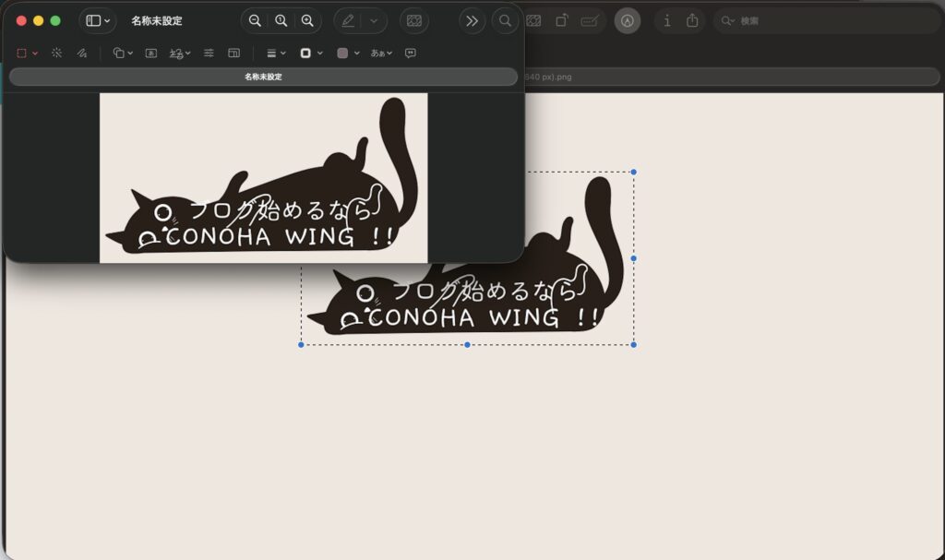Show more toolbar items with double chevron
Image resolution: width=945 pixels, height=560 pixels.
[472, 20]
